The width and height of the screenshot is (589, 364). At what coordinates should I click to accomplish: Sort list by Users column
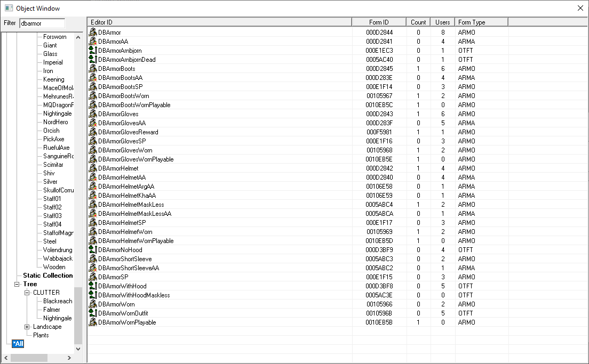point(442,22)
